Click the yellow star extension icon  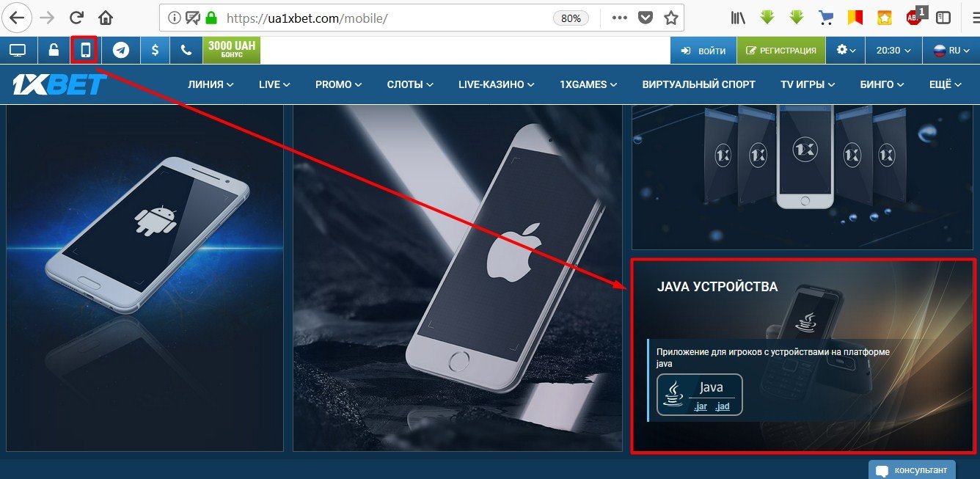tap(885, 18)
